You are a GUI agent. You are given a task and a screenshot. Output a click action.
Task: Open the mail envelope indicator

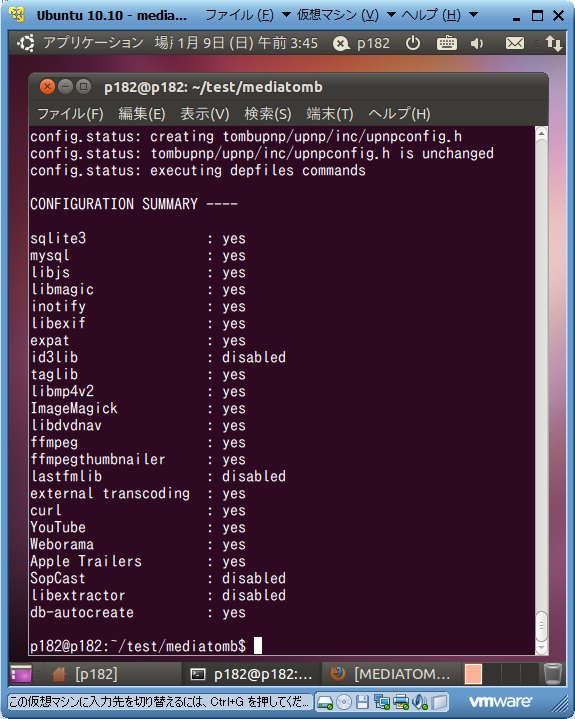click(x=514, y=43)
